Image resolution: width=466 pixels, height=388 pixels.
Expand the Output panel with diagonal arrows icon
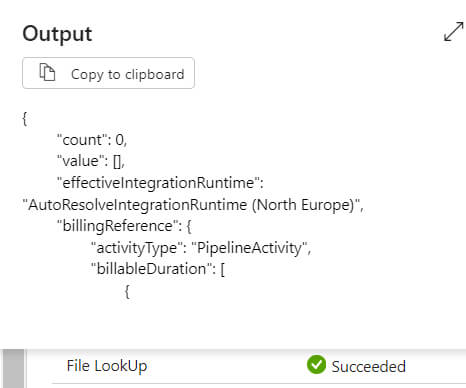[453, 32]
